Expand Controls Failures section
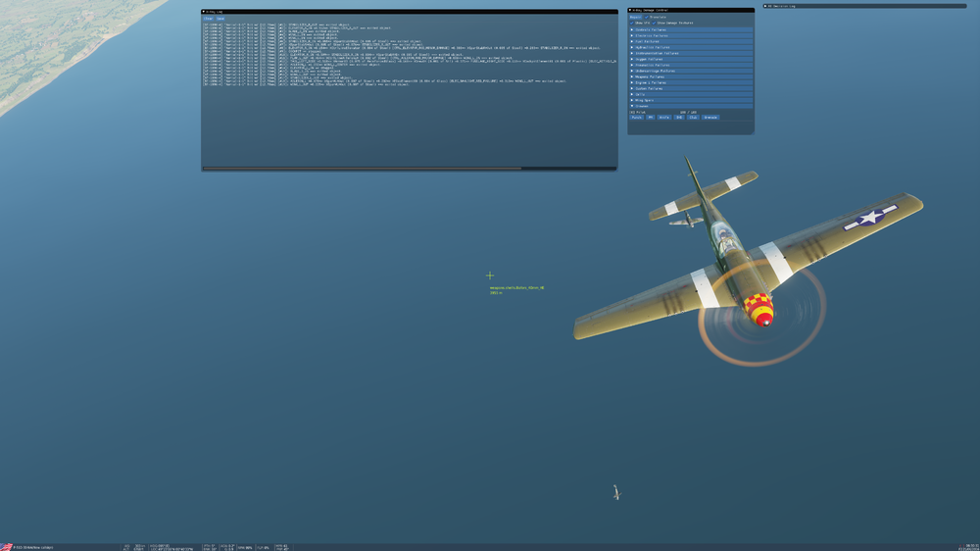This screenshot has height=551, width=980. tap(691, 30)
